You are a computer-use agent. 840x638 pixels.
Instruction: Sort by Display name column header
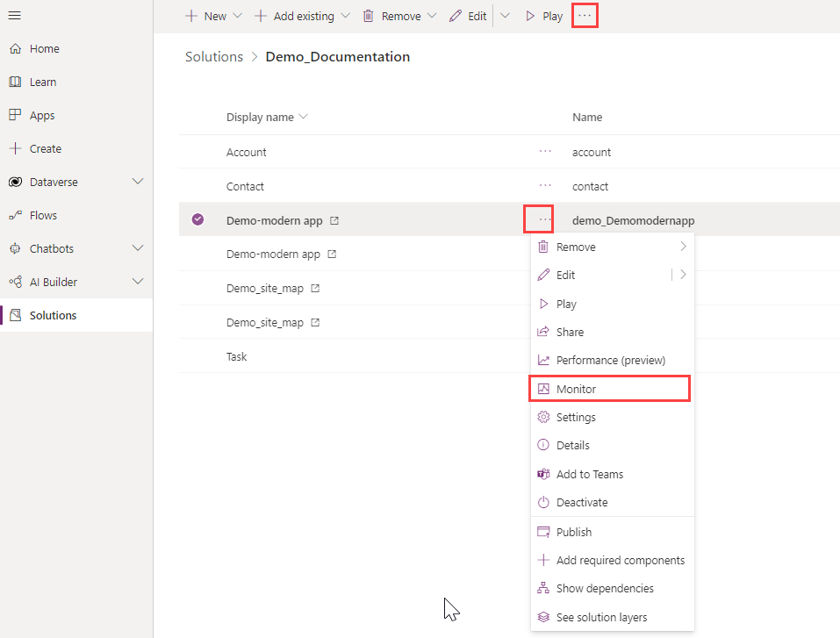point(266,117)
